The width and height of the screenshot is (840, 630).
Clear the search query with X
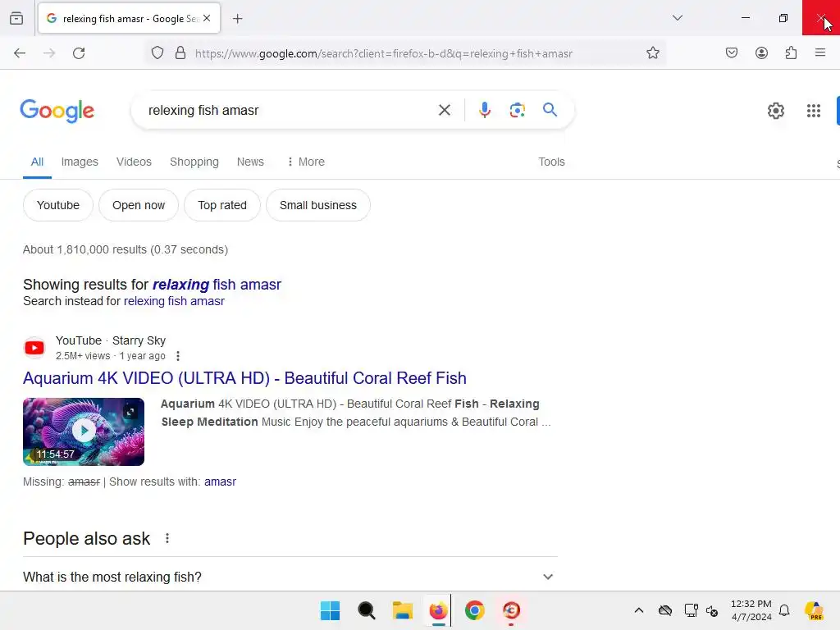(444, 111)
